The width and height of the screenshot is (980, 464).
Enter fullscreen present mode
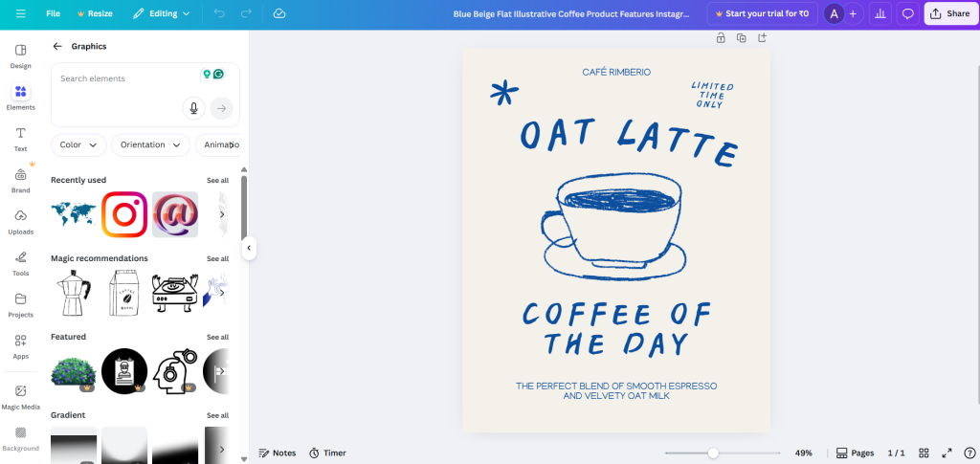[x=947, y=453]
